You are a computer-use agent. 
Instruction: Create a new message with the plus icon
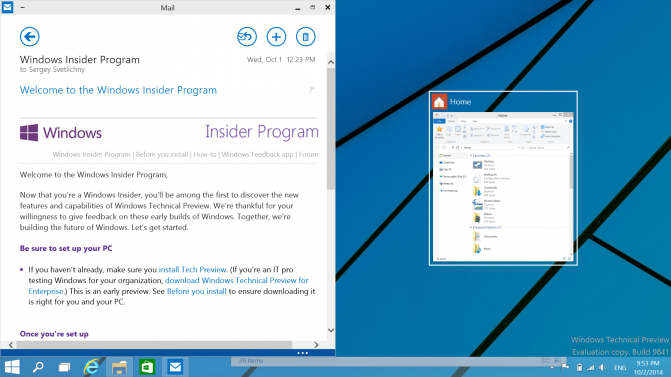(x=276, y=37)
